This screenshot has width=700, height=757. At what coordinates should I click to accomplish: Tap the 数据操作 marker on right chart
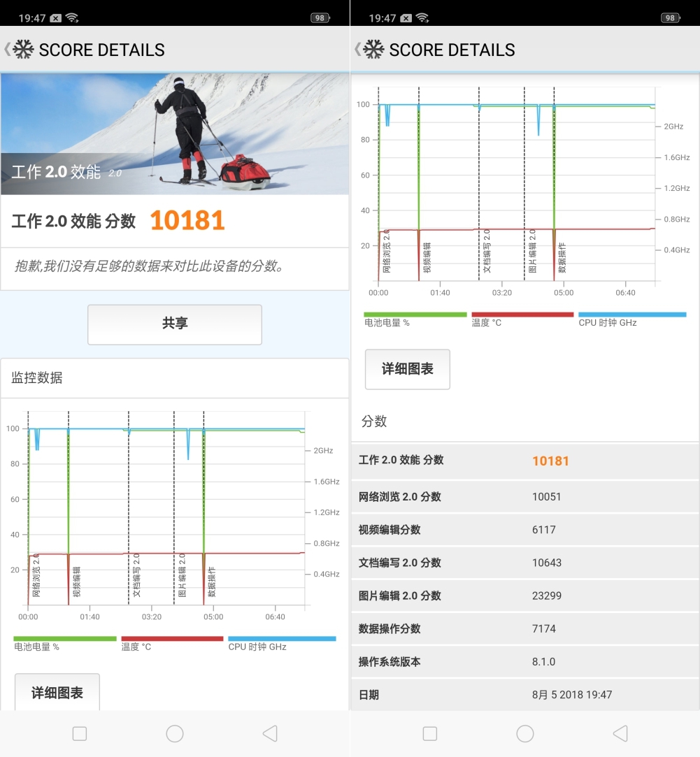562,258
